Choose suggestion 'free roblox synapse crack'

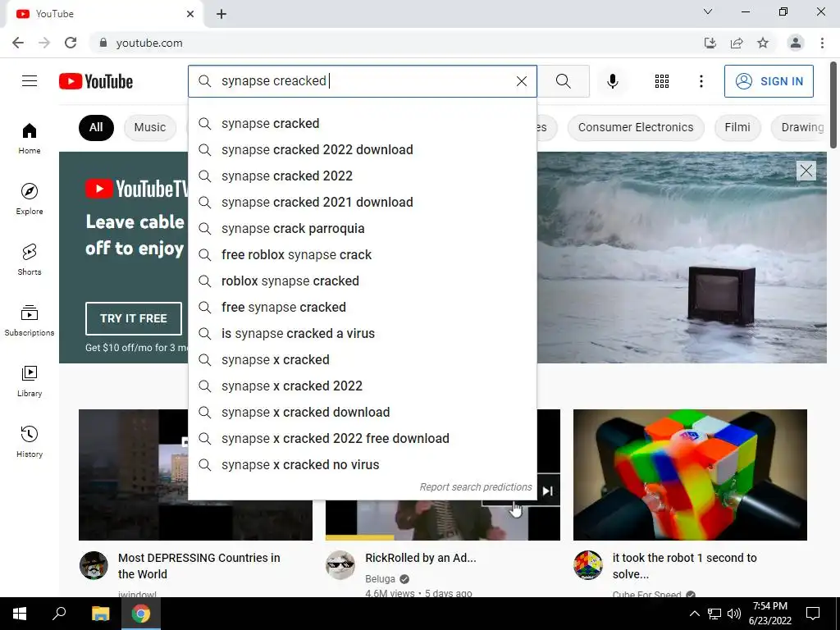362,254
